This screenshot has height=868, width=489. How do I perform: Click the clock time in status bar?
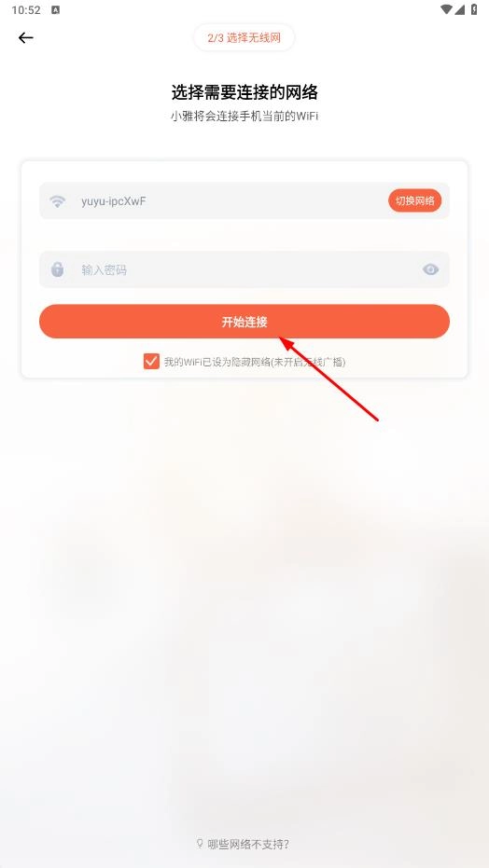coord(26,10)
